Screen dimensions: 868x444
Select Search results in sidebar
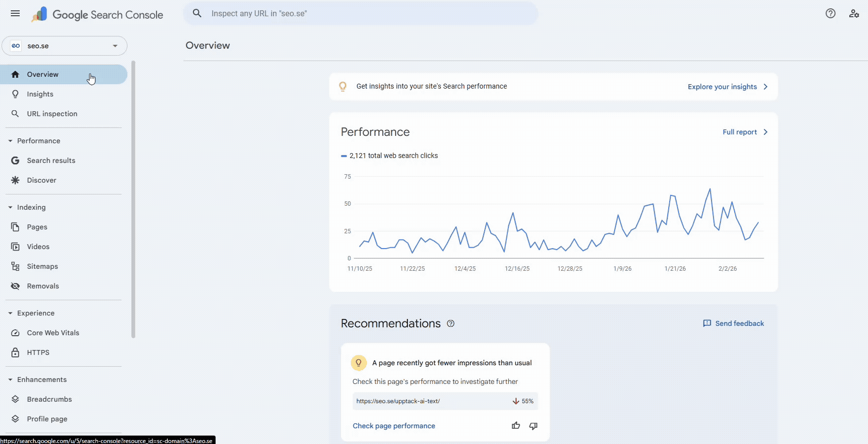point(51,160)
